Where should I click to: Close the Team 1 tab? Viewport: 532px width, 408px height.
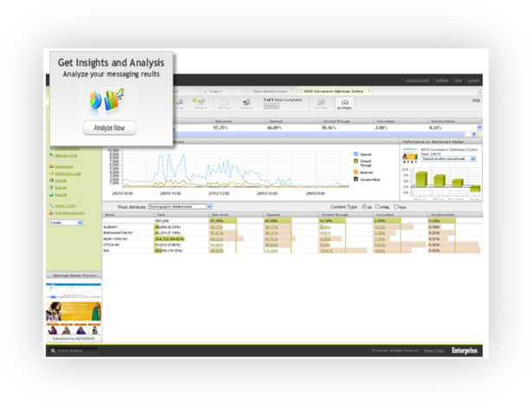pyautogui.click(x=242, y=91)
